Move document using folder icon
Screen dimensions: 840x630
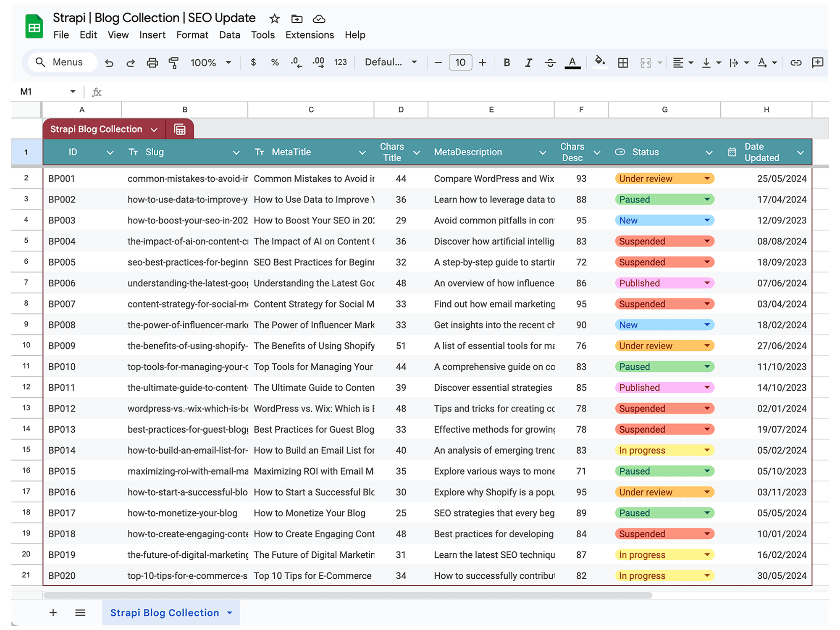coord(297,19)
